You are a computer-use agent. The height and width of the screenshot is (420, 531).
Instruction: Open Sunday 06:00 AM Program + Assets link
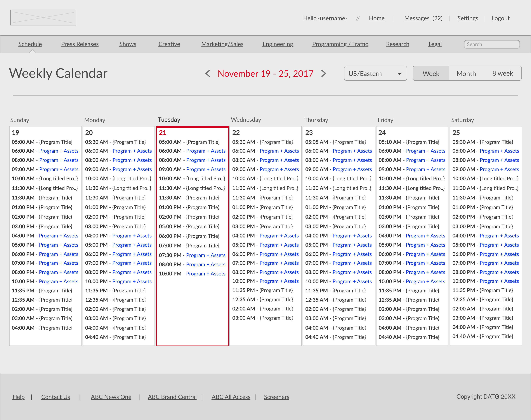tap(58, 151)
